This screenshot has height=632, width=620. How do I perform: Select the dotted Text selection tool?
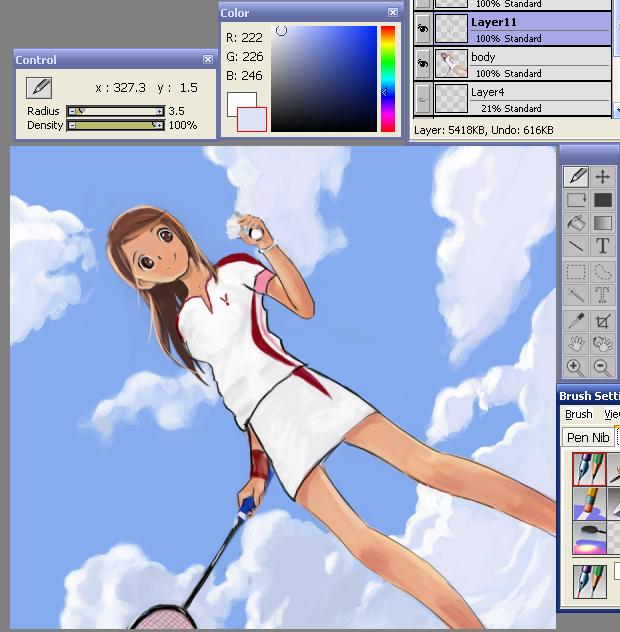[x=603, y=295]
